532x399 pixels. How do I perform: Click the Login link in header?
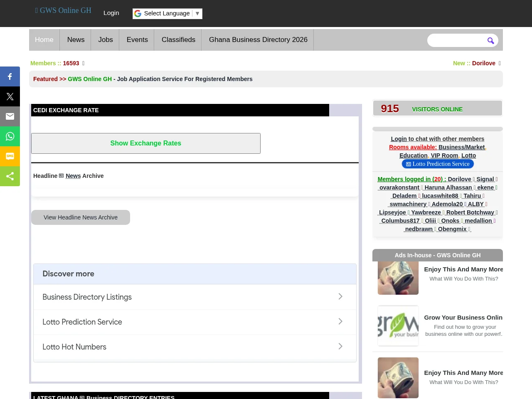111,13
